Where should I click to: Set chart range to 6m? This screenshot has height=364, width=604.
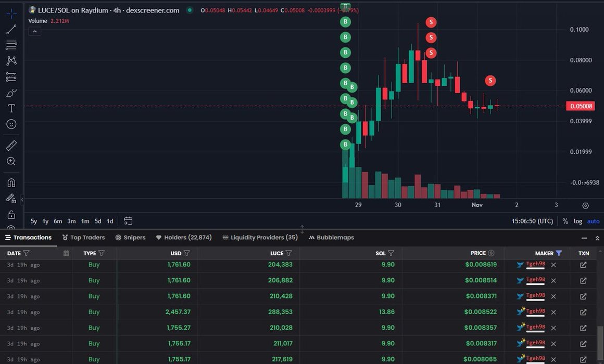point(58,221)
